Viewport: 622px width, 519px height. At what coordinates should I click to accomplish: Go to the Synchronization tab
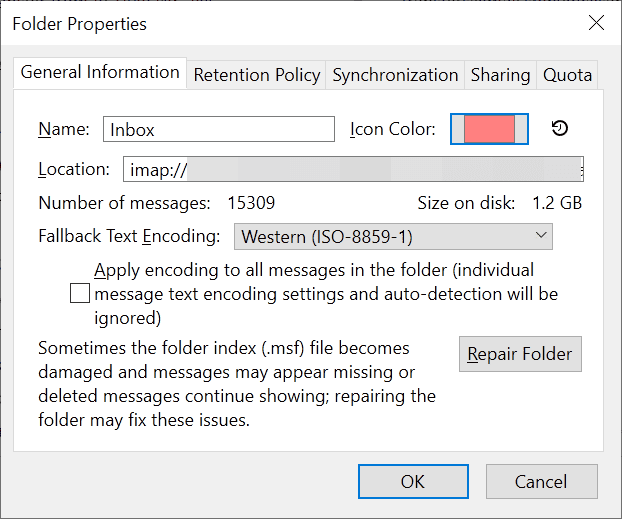click(x=395, y=75)
